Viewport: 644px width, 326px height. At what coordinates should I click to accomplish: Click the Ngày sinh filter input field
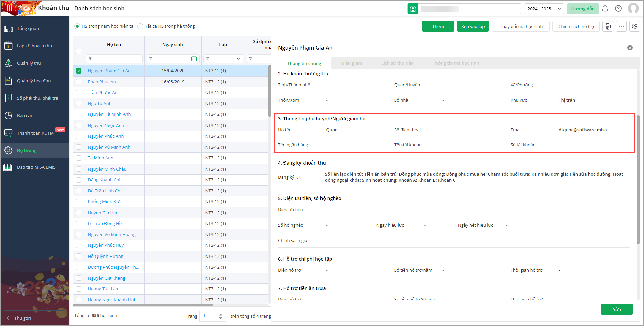point(173,59)
